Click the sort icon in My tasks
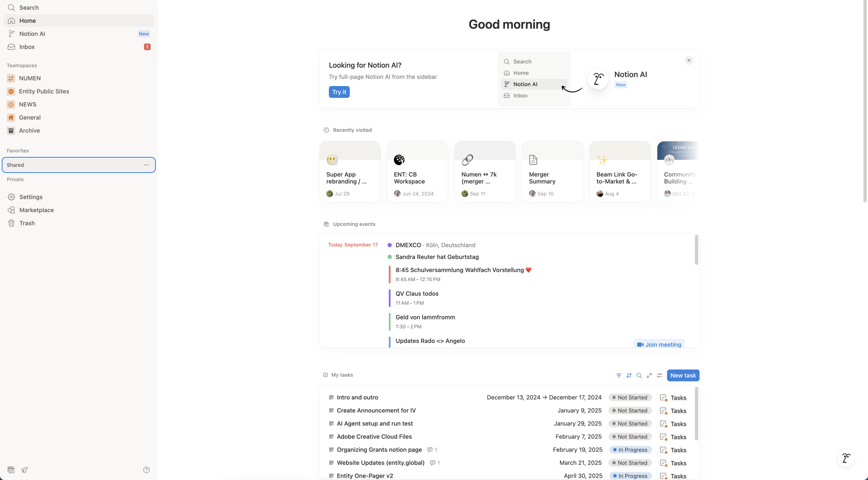Image resolution: width=868 pixels, height=480 pixels. tap(629, 375)
